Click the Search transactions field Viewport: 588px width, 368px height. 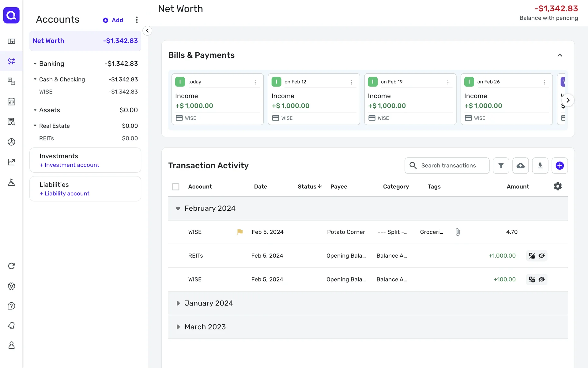448,166
